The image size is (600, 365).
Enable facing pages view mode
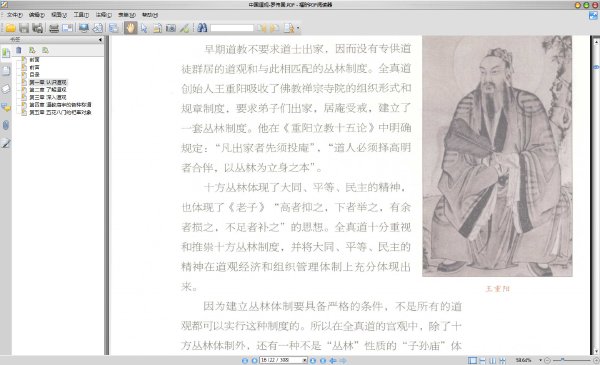point(492,360)
